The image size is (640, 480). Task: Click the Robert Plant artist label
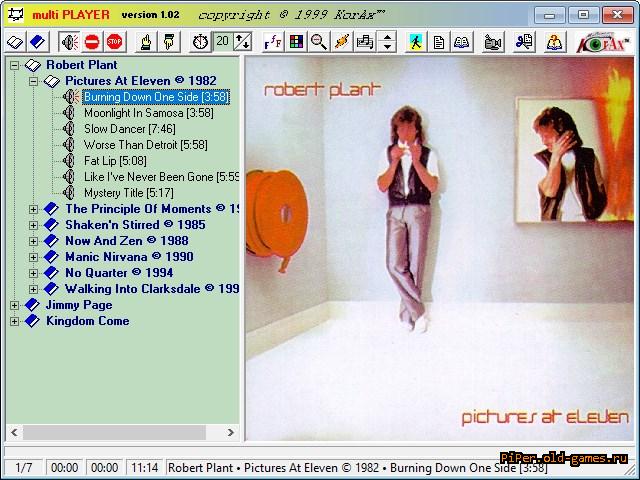tap(82, 65)
